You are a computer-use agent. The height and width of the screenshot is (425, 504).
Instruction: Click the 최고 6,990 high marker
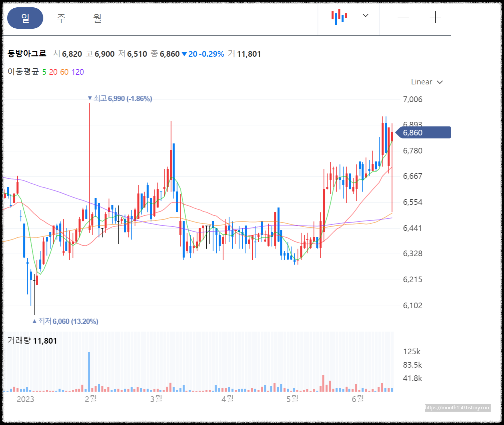(x=120, y=98)
